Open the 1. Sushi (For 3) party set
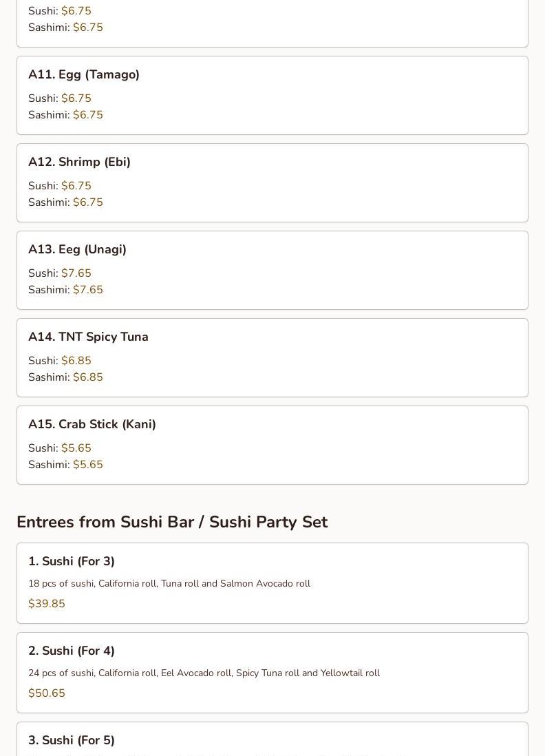 coord(72,561)
